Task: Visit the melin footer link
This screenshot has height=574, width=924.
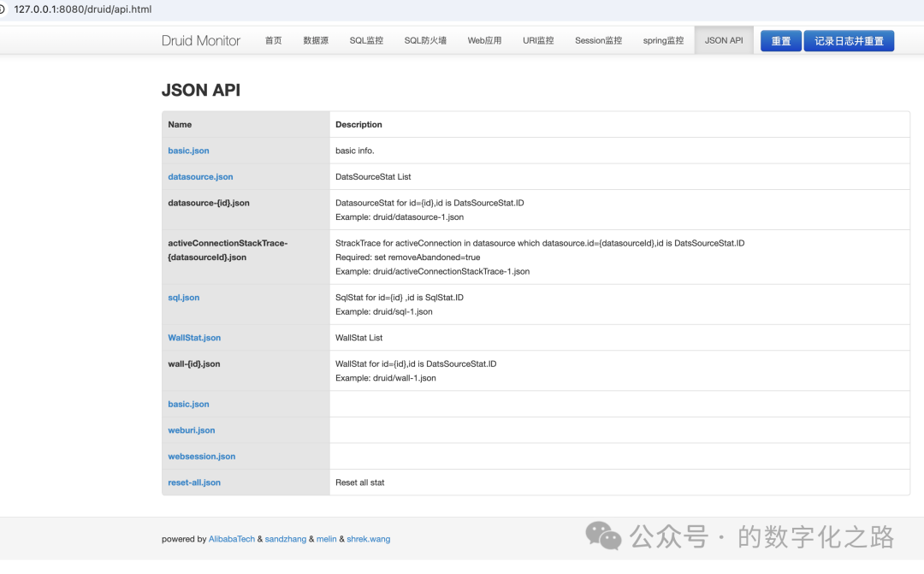Action: click(327, 539)
